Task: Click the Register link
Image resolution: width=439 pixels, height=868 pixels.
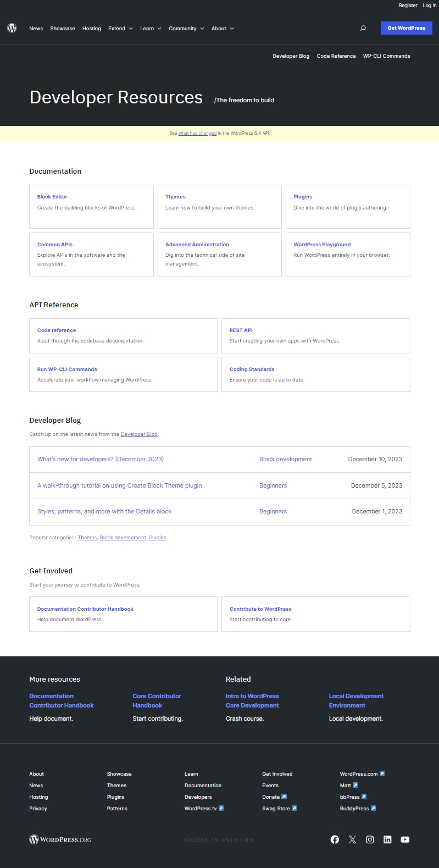Action: (x=408, y=5)
